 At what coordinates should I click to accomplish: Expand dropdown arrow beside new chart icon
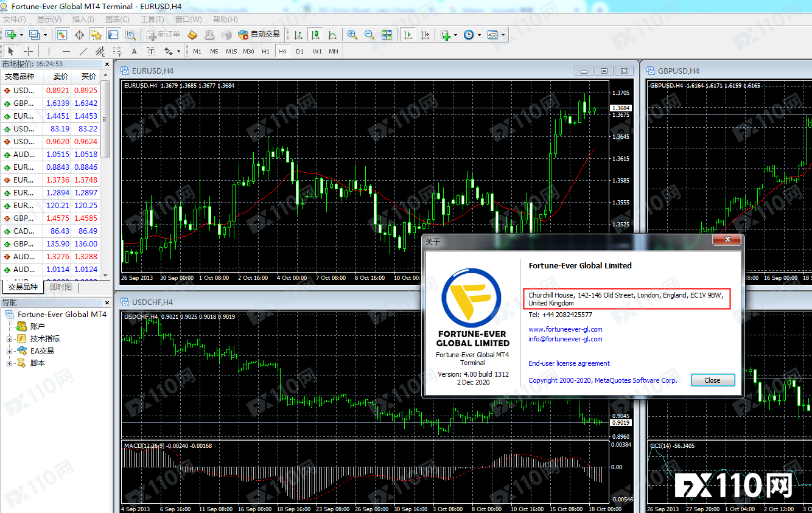coord(21,35)
